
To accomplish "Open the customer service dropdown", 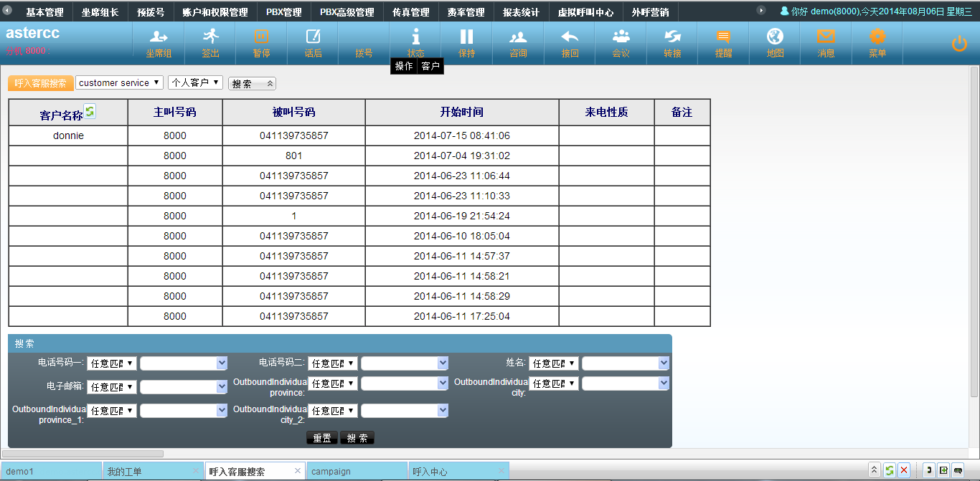I will [119, 83].
